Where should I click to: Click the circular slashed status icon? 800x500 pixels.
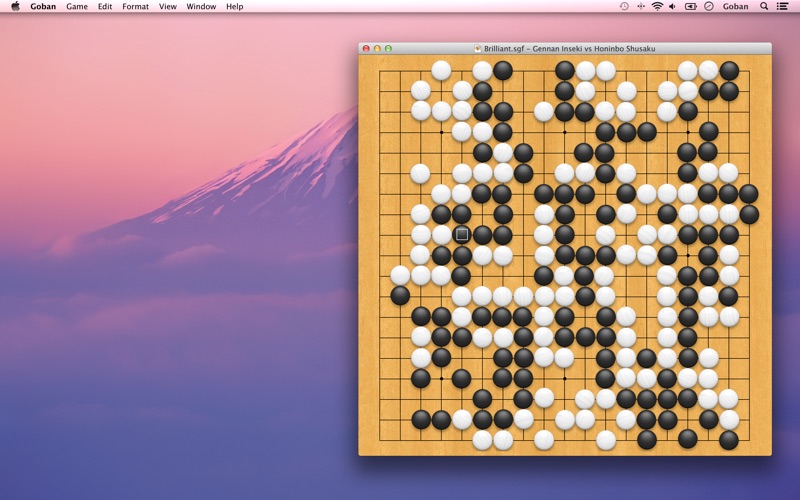(x=709, y=6)
